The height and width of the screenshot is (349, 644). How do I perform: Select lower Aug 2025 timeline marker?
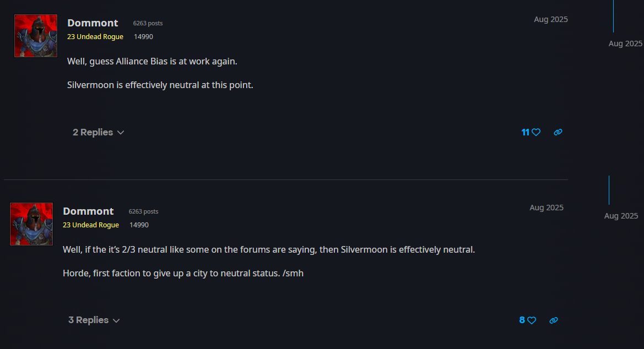click(621, 216)
